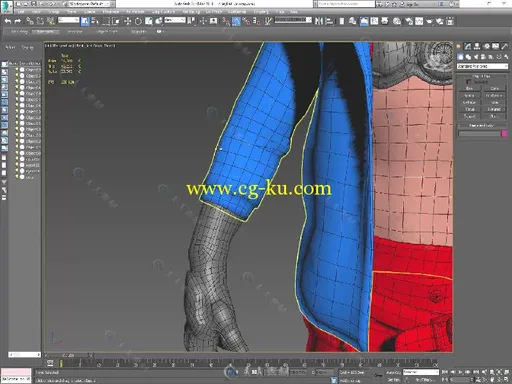Activate the Select and Scale tool
The width and height of the screenshot is (512, 384).
point(149,21)
